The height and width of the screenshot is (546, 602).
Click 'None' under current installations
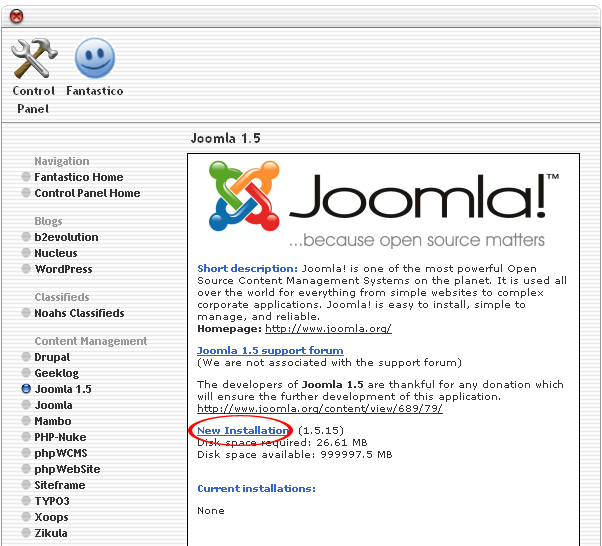pos(211,511)
